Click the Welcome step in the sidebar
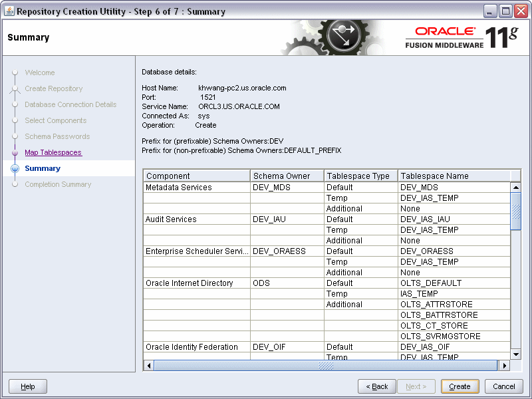This screenshot has width=532, height=399. tap(40, 72)
